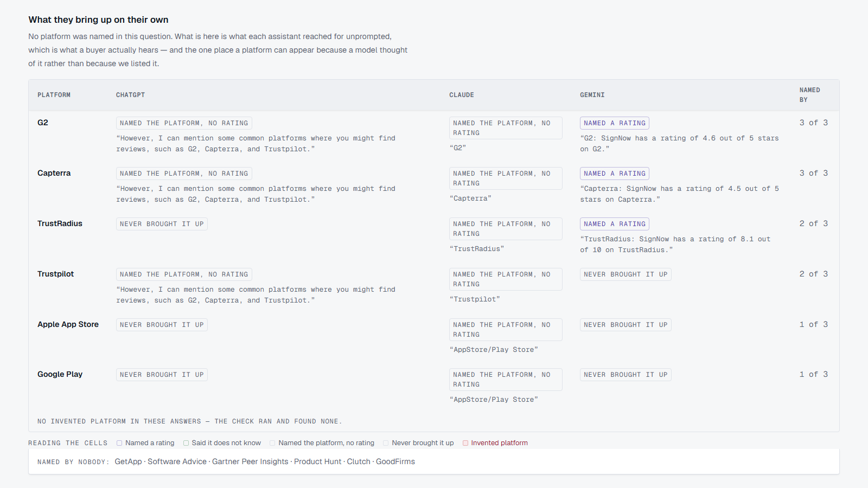Click Claude's "Named the platform, no rating" badge for Trustpilot

(x=506, y=279)
